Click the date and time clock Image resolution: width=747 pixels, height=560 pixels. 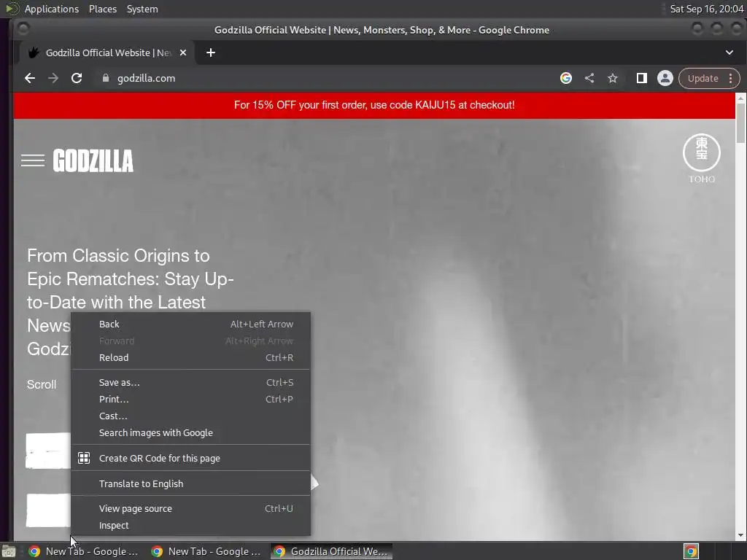(706, 9)
